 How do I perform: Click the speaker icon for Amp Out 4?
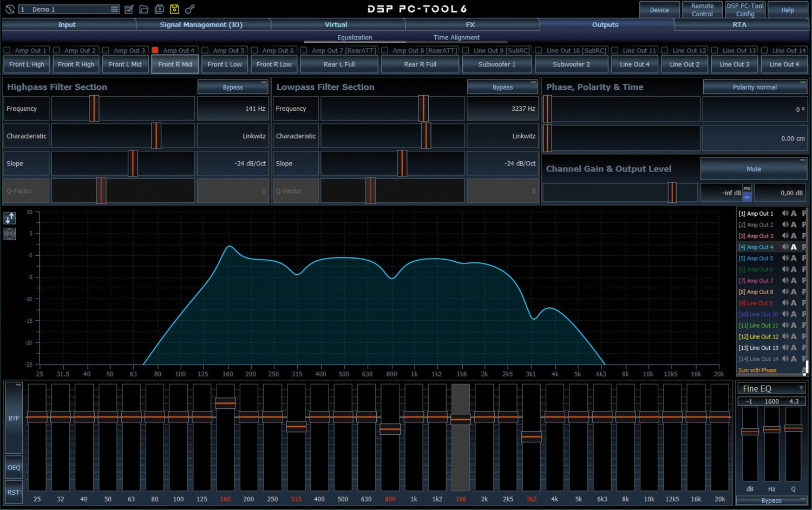coord(785,247)
